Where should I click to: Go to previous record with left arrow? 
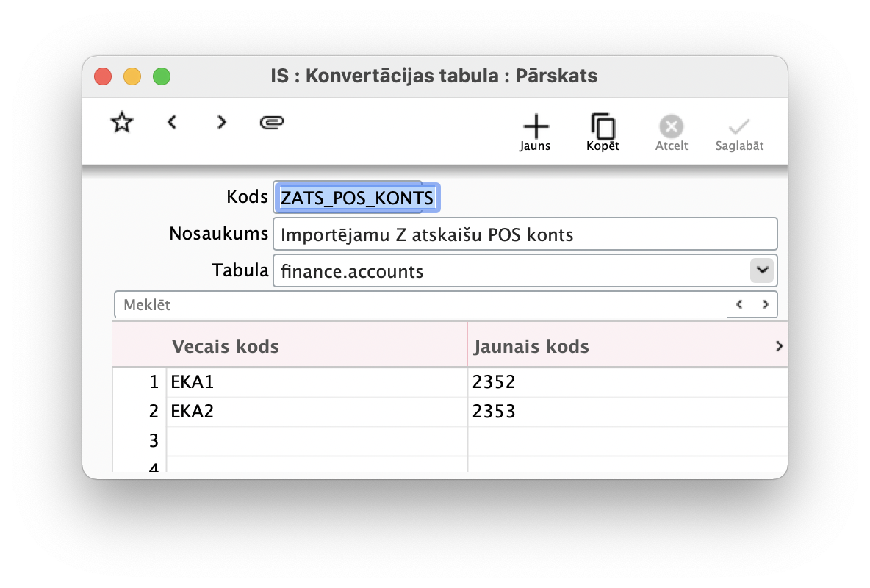tap(172, 122)
